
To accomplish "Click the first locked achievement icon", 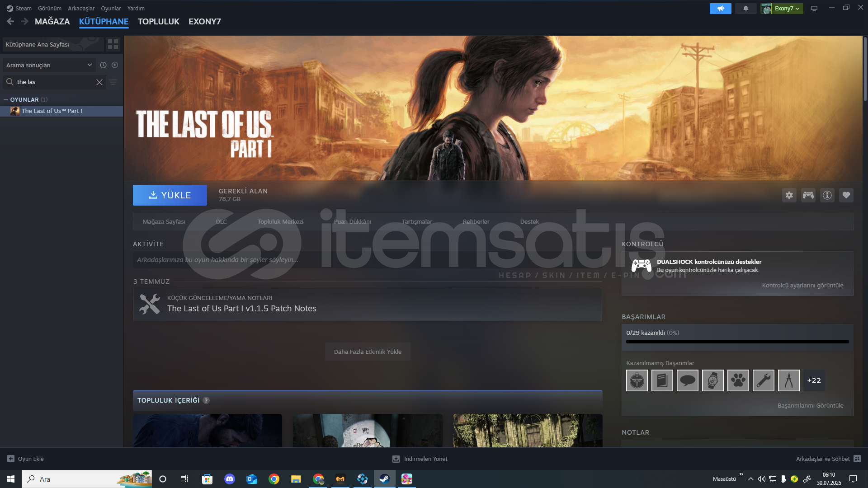I will [x=637, y=380].
